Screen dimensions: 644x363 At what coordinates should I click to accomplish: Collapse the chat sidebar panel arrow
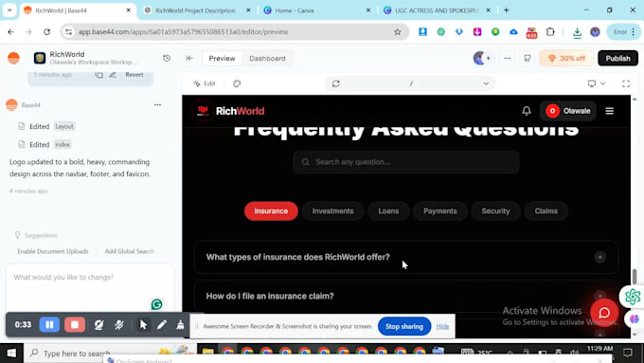pyautogui.click(x=189, y=58)
